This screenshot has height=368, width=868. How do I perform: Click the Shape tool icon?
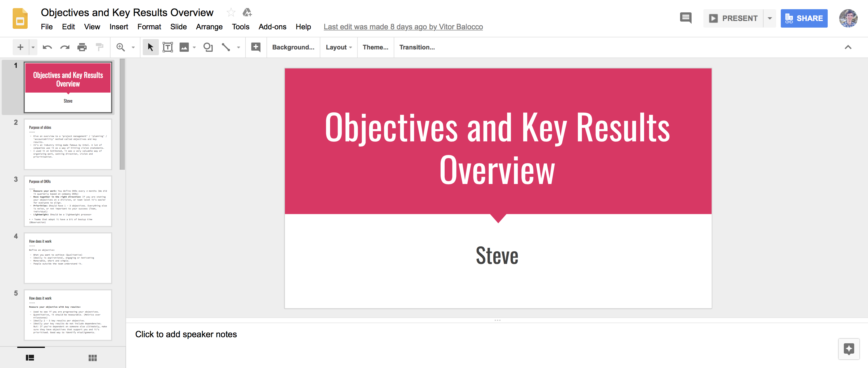207,47
